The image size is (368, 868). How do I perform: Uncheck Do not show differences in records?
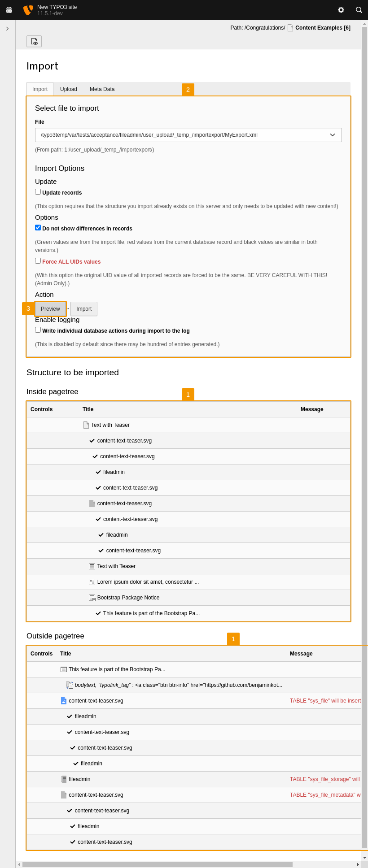point(38,228)
